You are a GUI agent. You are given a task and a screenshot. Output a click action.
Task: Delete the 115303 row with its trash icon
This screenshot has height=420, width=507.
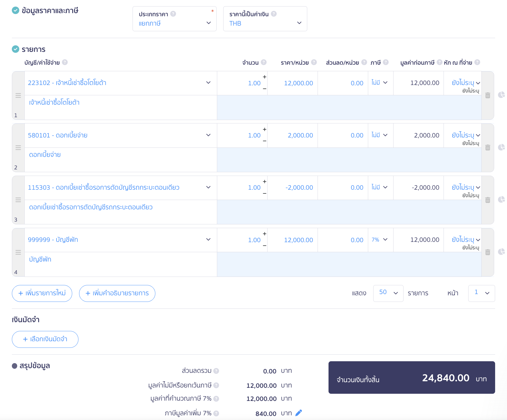[488, 200]
